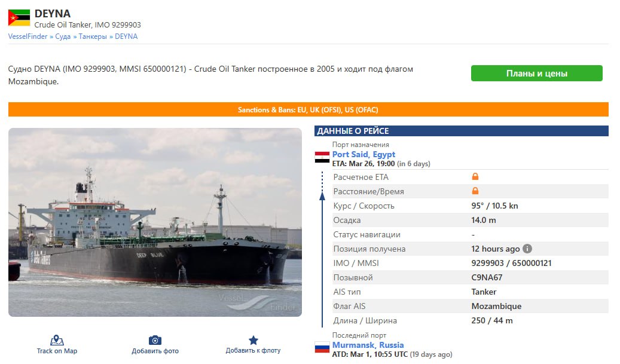The height and width of the screenshot is (364, 620).
Task: Open the Port Said, Egypt destination link
Action: tap(364, 154)
